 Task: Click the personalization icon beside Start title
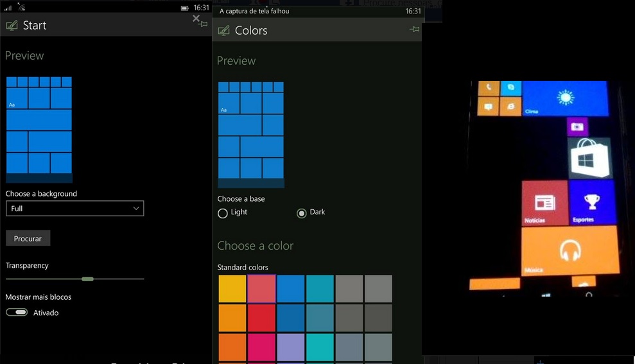(x=12, y=26)
